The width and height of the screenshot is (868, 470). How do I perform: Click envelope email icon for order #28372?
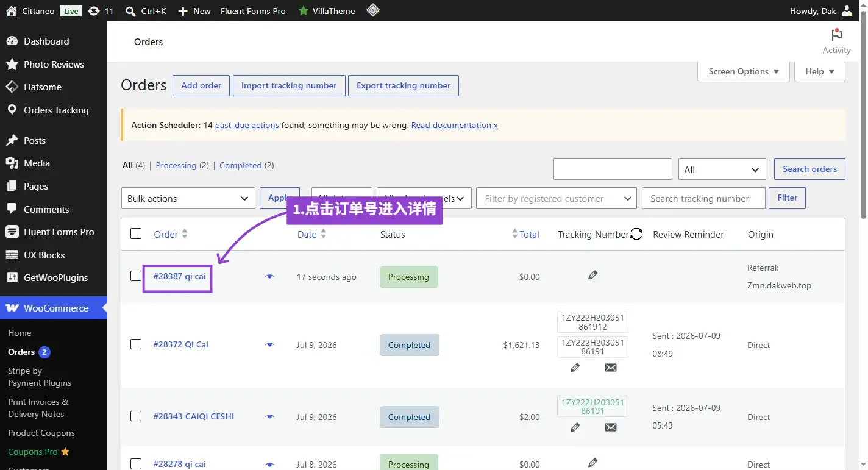(611, 368)
